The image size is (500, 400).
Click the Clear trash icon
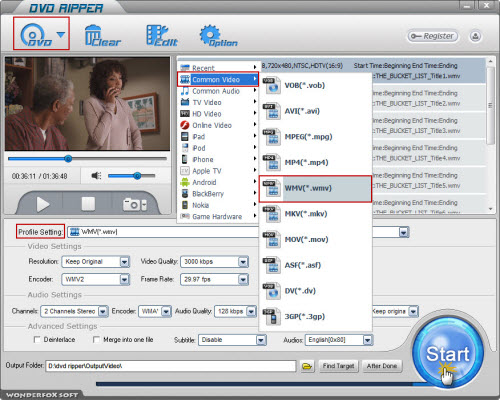(x=102, y=35)
